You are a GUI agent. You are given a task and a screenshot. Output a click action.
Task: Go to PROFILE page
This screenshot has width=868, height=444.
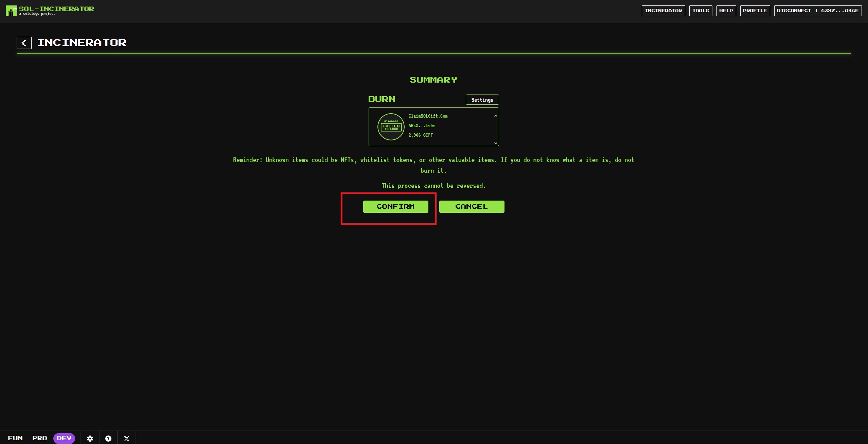pyautogui.click(x=755, y=11)
